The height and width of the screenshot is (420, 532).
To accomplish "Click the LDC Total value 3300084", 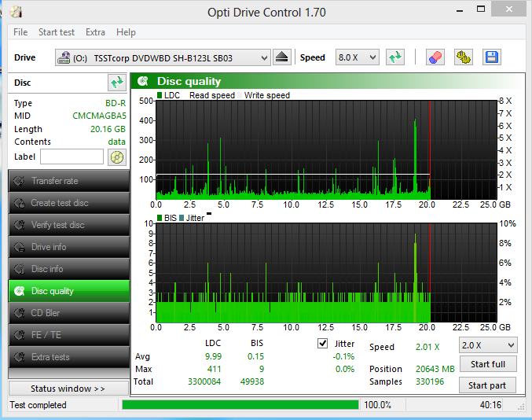I will point(204,381).
